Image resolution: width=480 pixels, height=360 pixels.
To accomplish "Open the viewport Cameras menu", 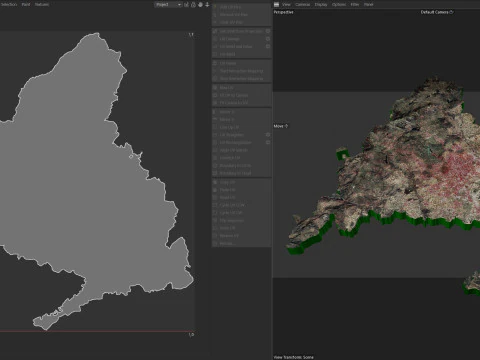I will pos(303,4).
